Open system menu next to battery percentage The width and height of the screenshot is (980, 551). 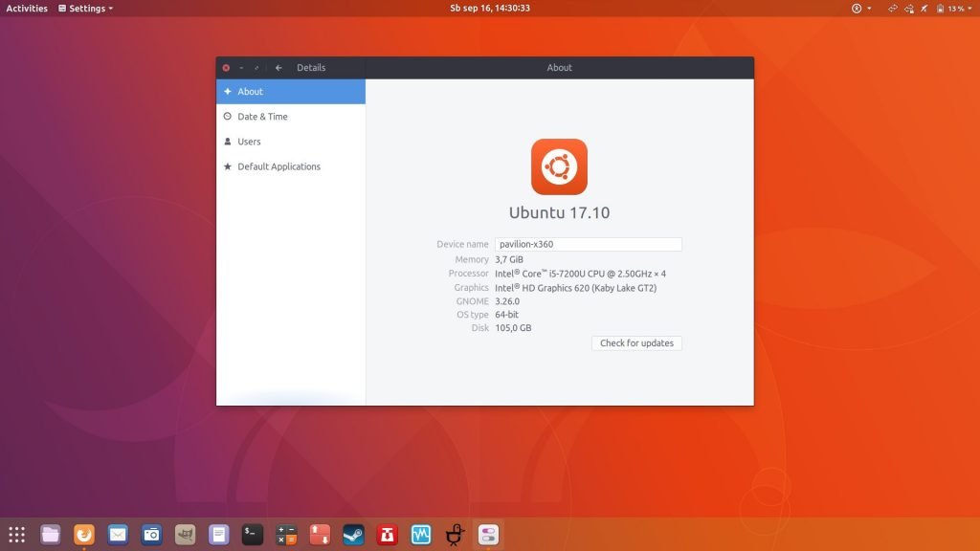tap(969, 9)
